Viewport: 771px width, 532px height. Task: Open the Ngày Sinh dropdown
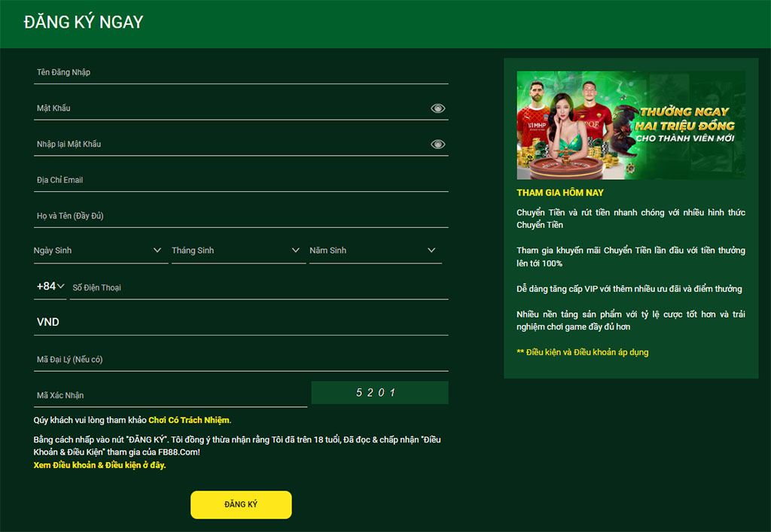[x=99, y=251]
